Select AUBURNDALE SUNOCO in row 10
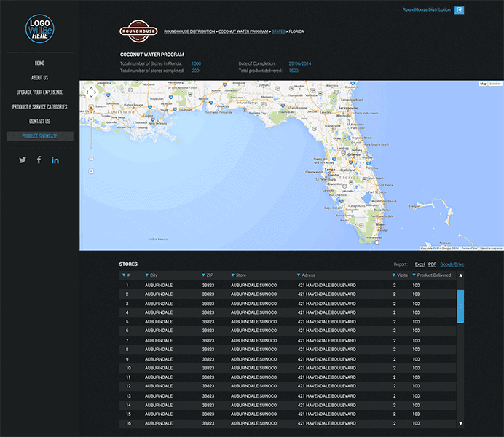The width and height of the screenshot is (504, 437). coord(253,368)
